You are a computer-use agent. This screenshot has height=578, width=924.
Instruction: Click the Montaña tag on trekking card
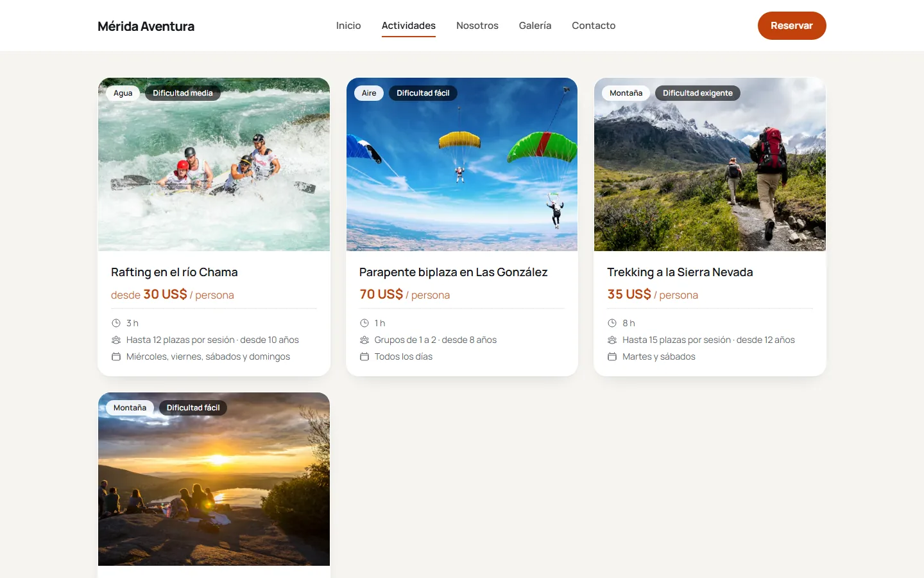pos(626,93)
